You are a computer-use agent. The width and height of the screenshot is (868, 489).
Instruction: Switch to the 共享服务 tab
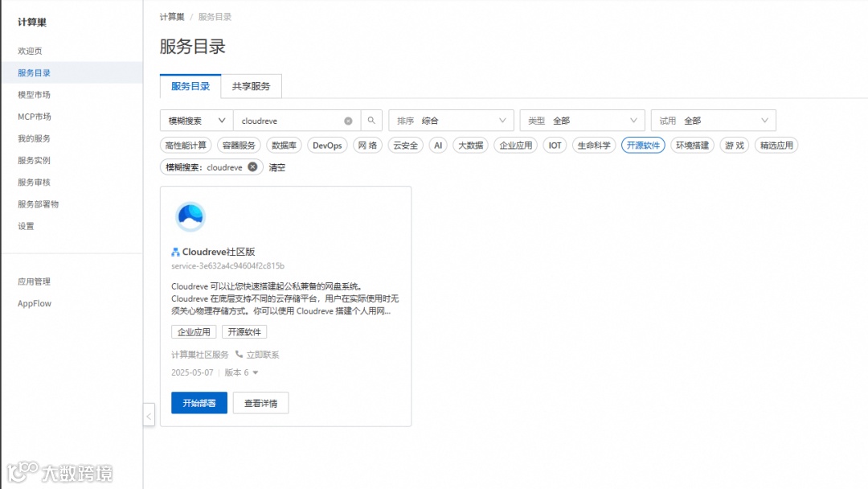tap(252, 86)
